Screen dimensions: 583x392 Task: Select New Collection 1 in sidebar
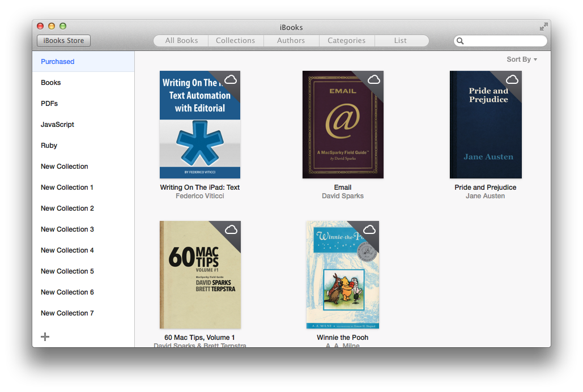pos(83,188)
